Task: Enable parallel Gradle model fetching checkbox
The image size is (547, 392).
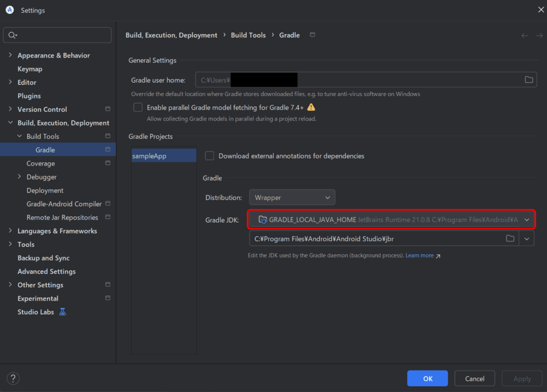Action: point(138,107)
